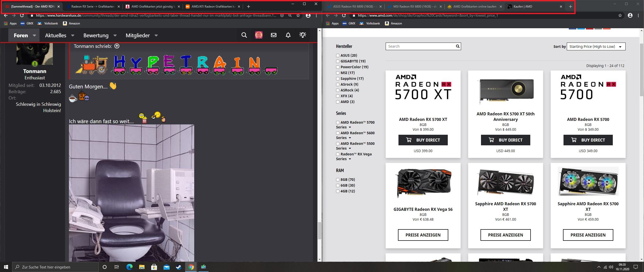
Task: Open Microsoft Store from taskbar
Action: click(154, 267)
